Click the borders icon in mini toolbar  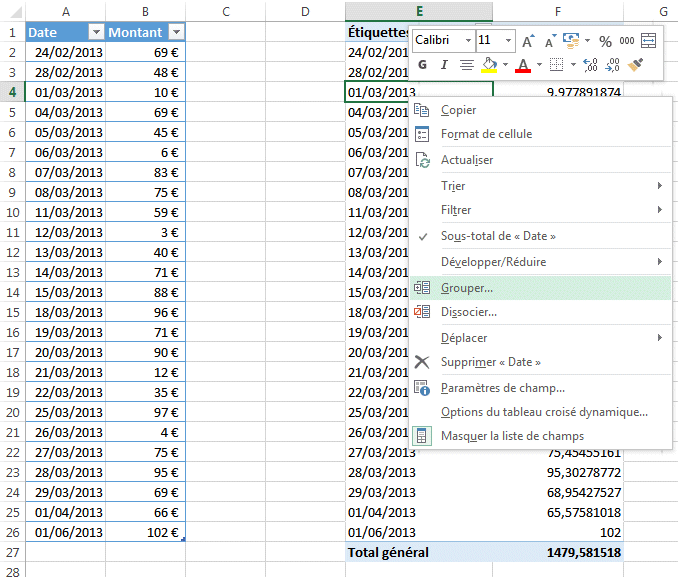(556, 65)
